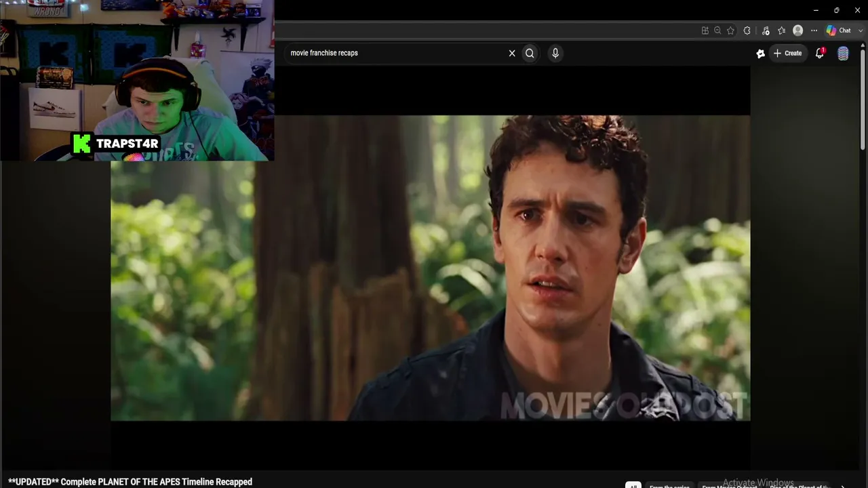Image resolution: width=868 pixels, height=488 pixels.
Task: Click the Create button
Action: point(788,53)
